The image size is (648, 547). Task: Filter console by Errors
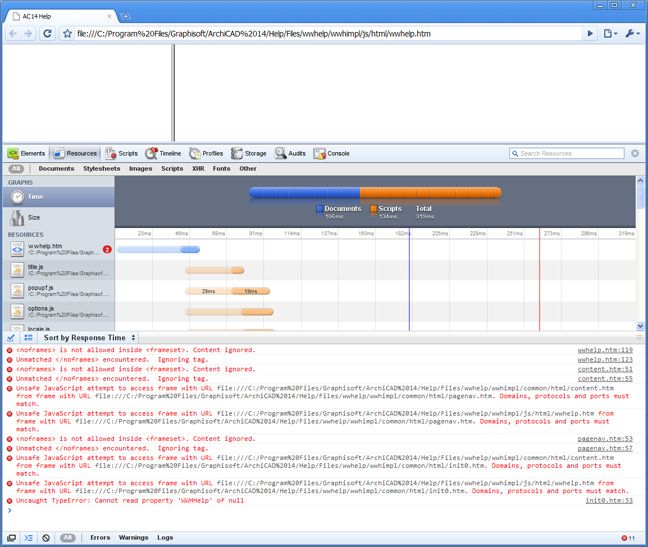(100, 537)
